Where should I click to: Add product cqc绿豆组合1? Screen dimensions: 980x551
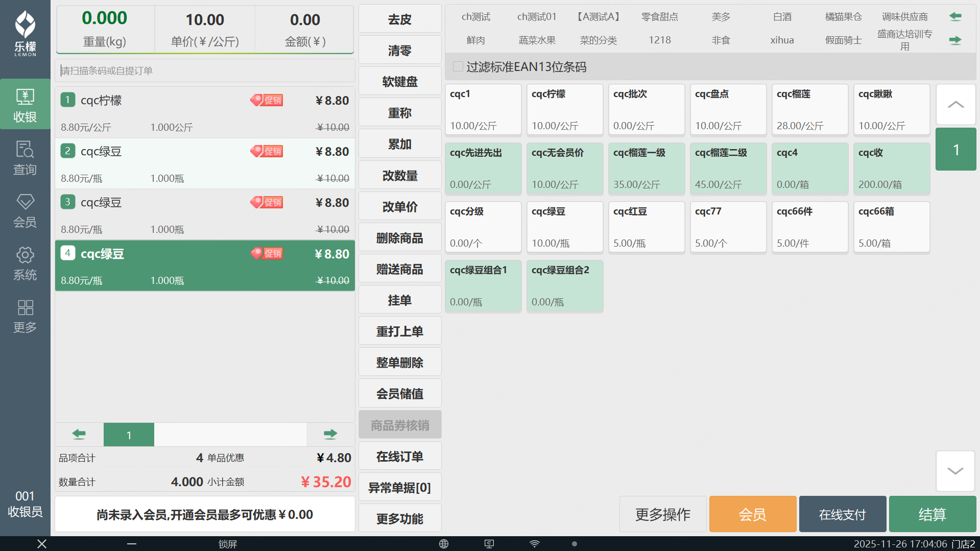(483, 286)
